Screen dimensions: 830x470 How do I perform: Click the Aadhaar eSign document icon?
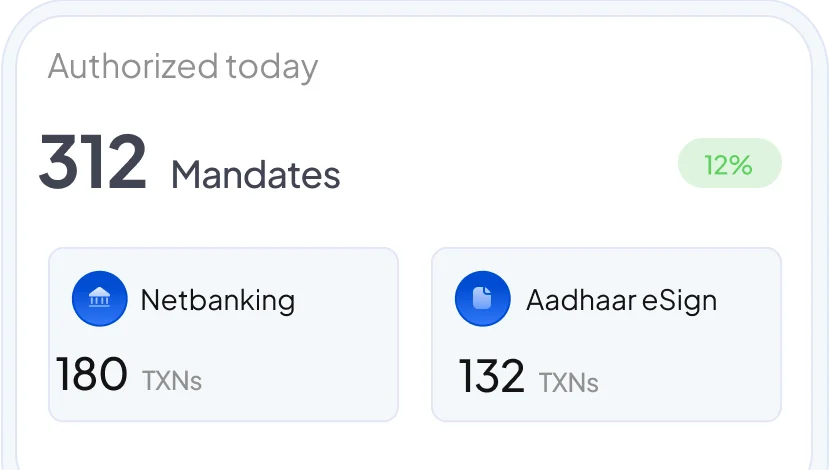pos(482,299)
